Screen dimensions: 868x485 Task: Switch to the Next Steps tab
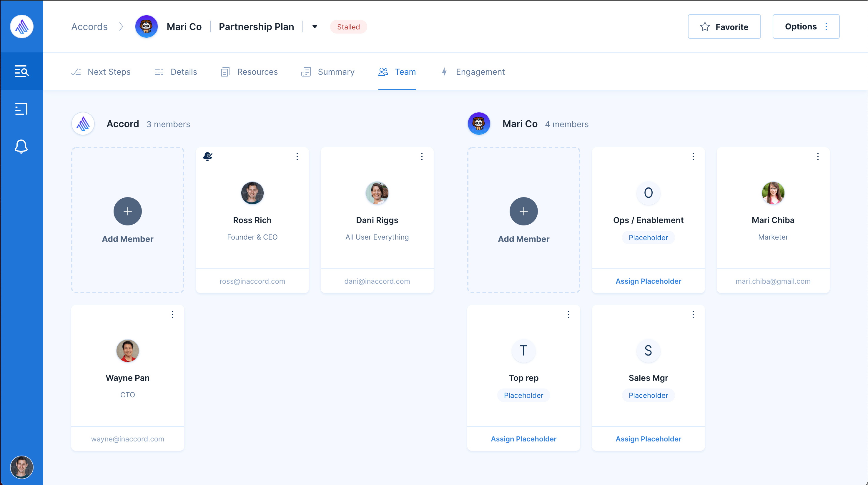coord(101,72)
